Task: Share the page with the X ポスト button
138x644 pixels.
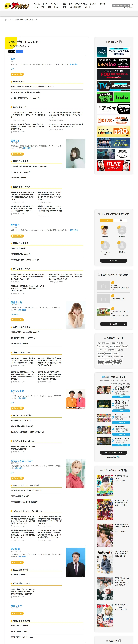Action: point(12,52)
